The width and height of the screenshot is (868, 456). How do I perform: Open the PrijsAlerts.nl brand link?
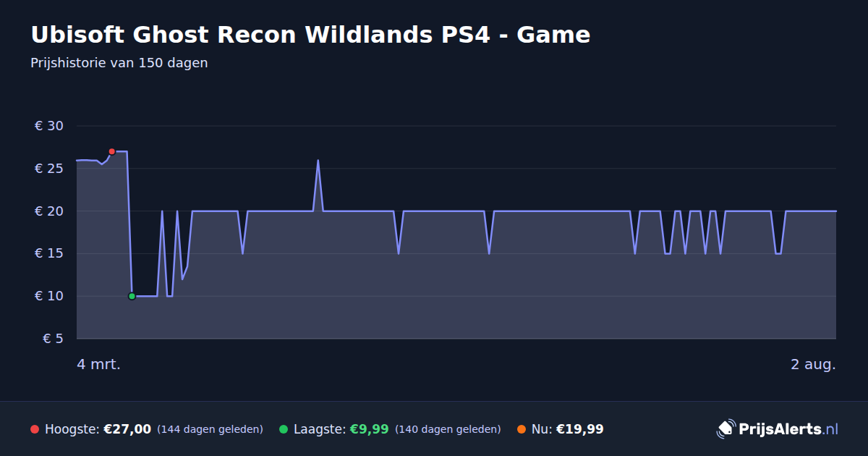[x=778, y=429]
